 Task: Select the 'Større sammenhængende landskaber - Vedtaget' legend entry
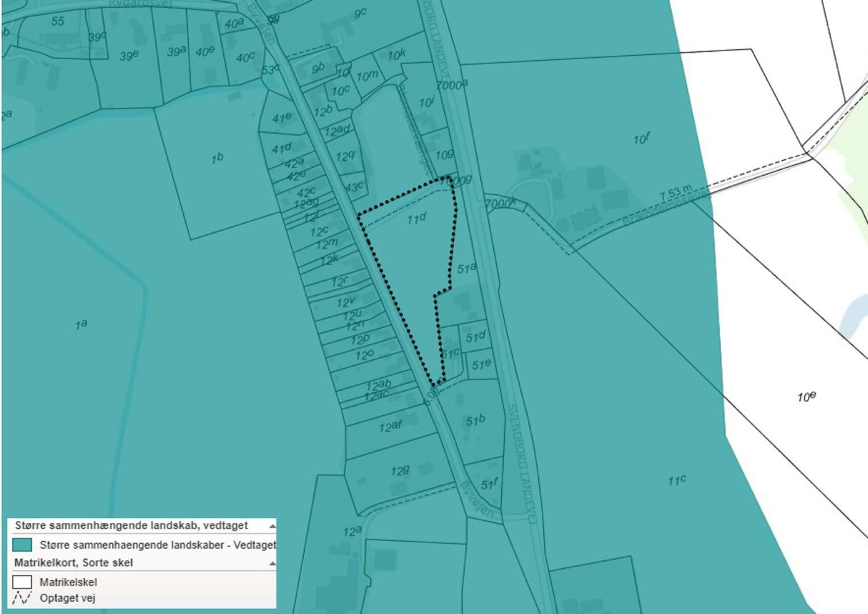[x=157, y=545]
